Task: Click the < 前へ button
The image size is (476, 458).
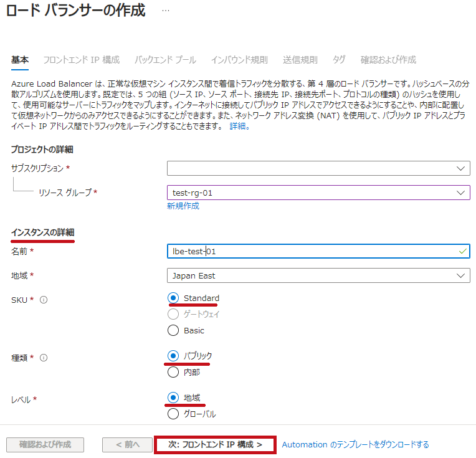Action: 128,445
